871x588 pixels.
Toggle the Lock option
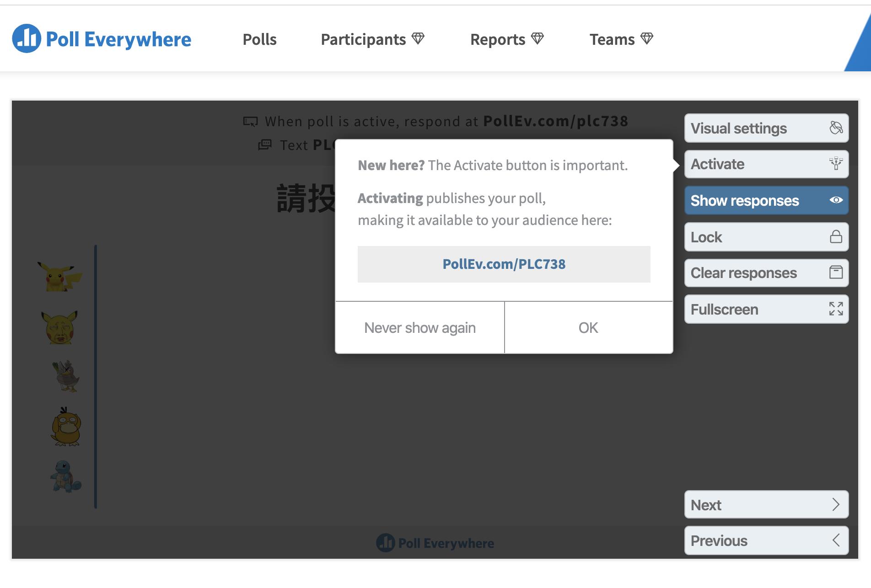(766, 237)
